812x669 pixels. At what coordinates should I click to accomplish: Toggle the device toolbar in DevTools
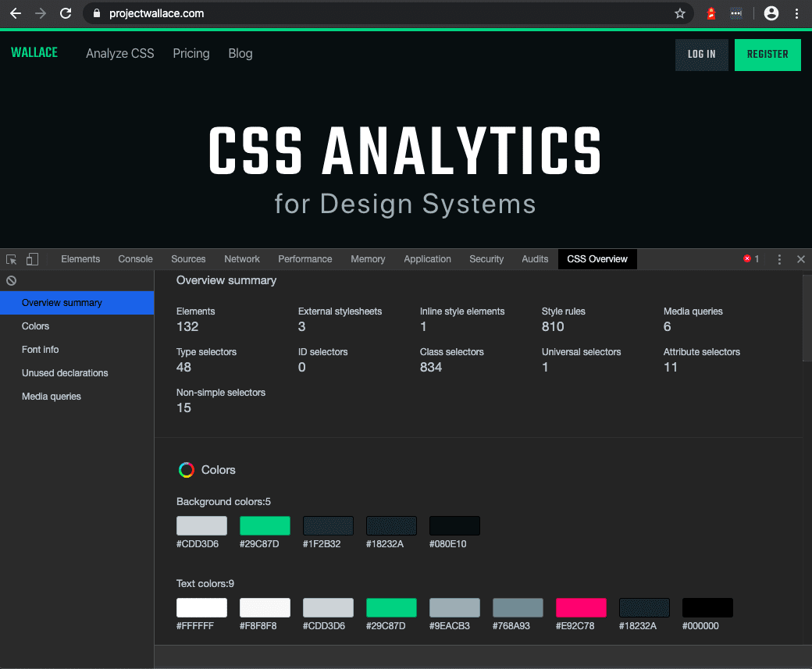tap(31, 258)
